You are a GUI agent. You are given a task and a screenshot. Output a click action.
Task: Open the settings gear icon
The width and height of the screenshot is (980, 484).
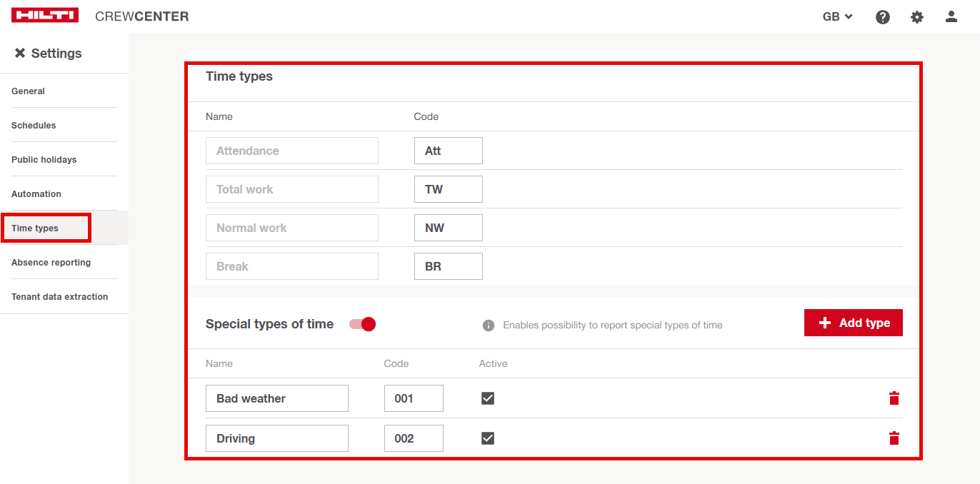click(917, 16)
